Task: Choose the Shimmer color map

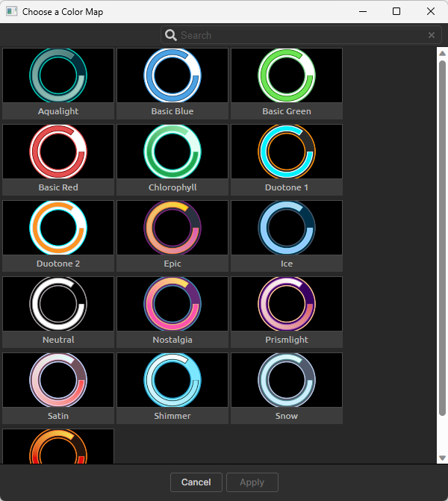Action: (172, 388)
